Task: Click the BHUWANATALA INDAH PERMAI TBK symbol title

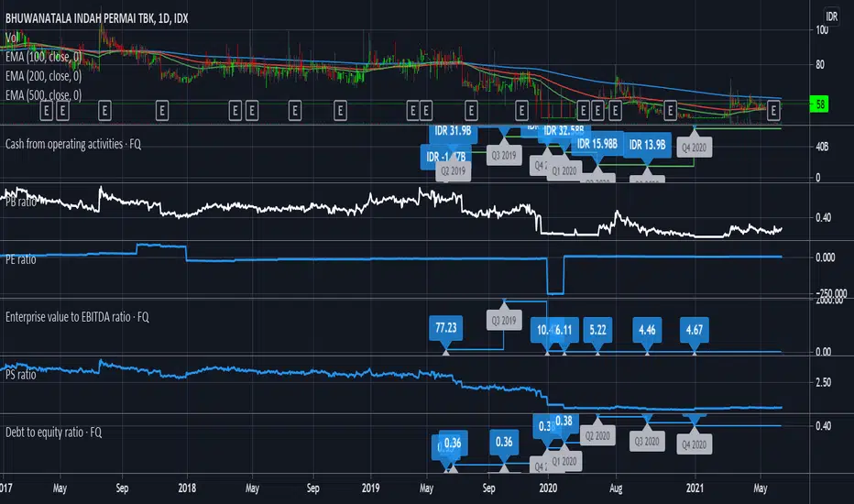Action: point(96,18)
